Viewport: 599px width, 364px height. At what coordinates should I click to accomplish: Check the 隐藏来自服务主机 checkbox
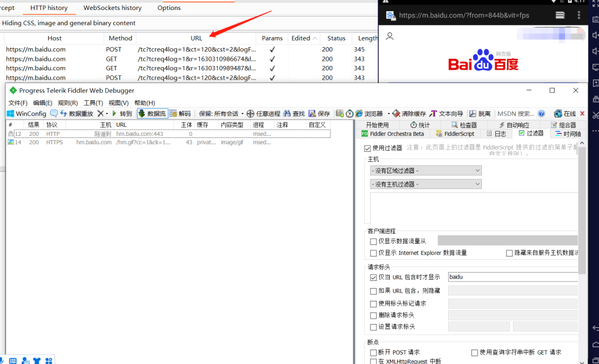(509, 253)
